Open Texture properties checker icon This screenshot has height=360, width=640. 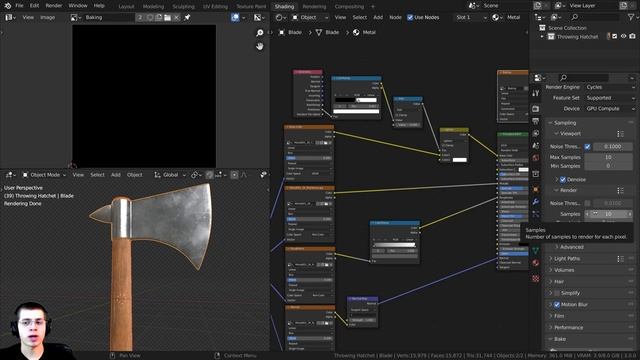[536, 279]
